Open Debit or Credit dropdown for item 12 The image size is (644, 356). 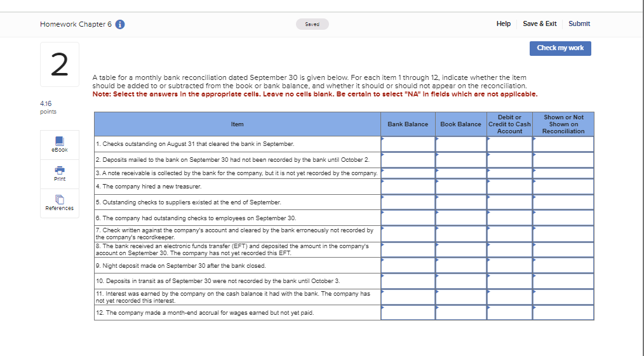point(510,312)
